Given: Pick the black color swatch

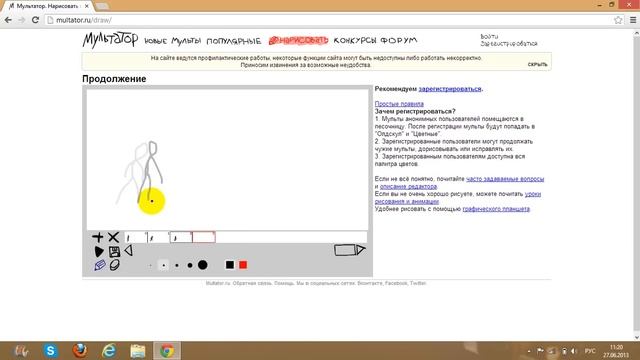Looking at the screenshot, I should click(x=230, y=265).
